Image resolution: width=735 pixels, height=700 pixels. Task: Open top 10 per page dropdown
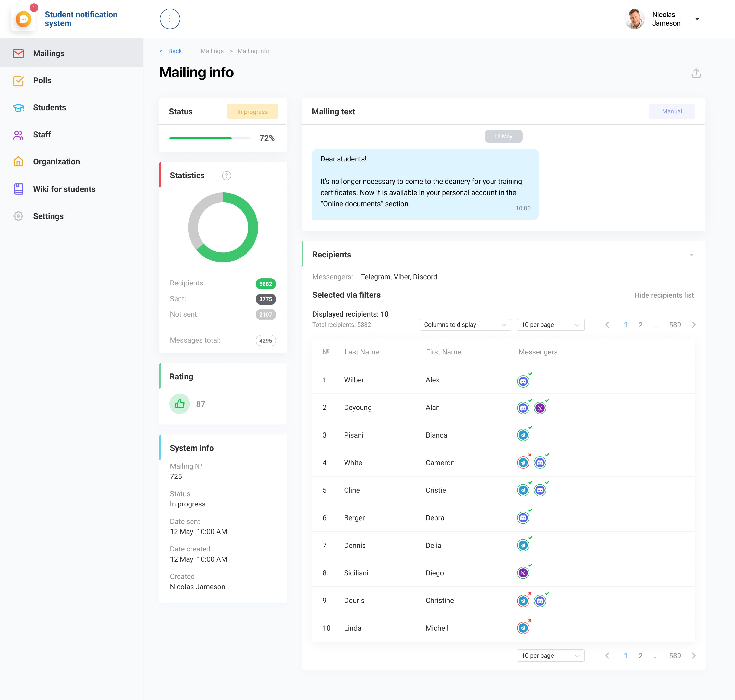(550, 325)
